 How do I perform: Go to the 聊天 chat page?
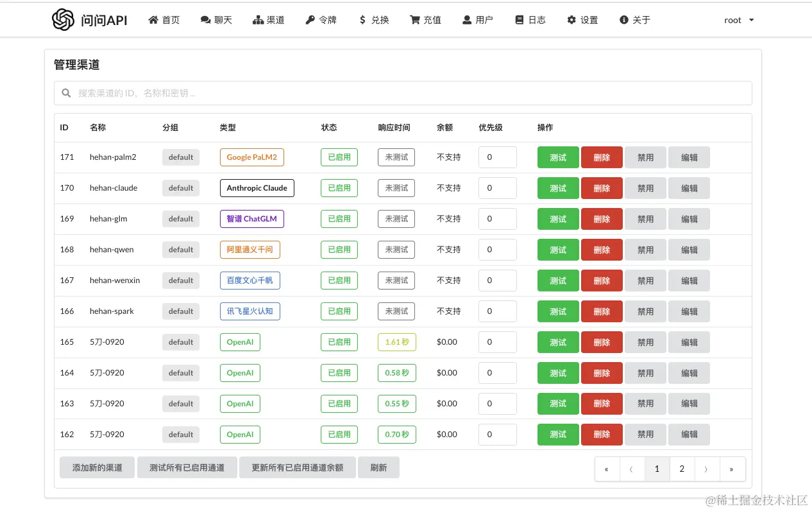coord(216,20)
